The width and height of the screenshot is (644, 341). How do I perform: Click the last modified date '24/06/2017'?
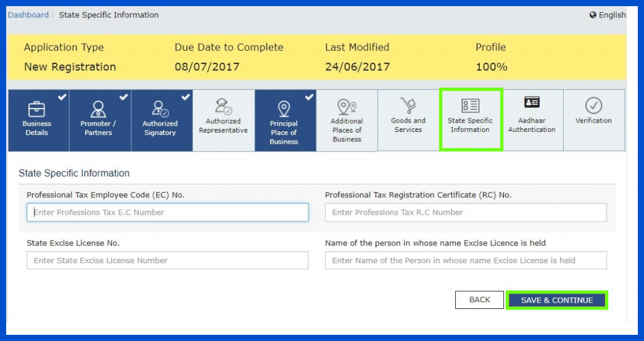click(357, 67)
